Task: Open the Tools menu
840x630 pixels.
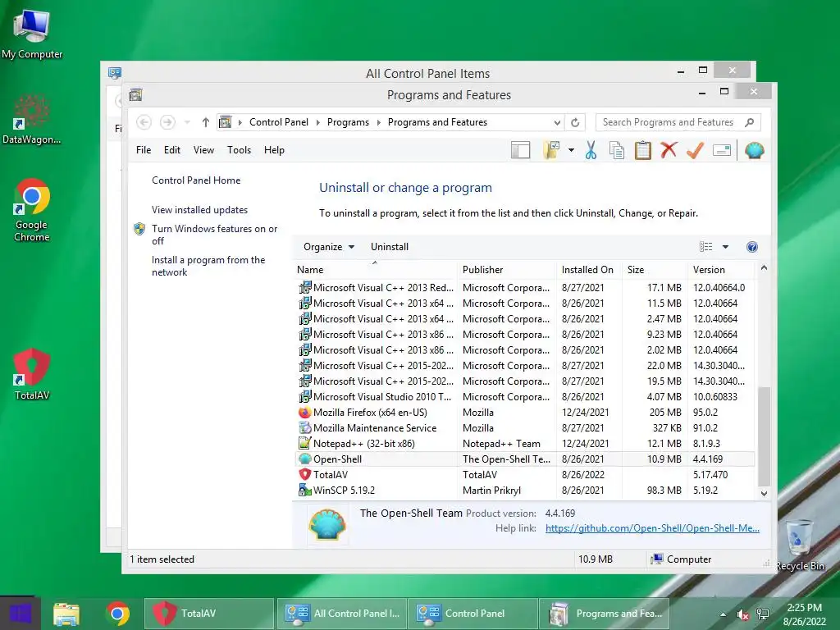Action: click(239, 150)
